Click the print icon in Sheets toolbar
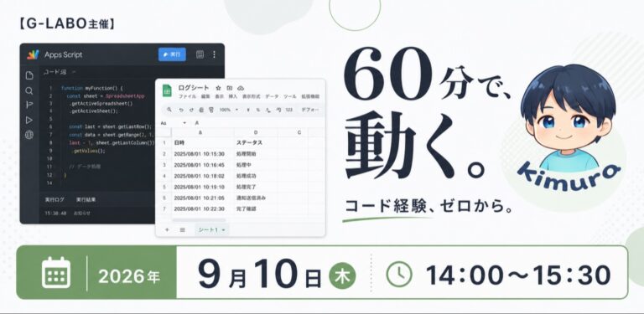Viewport: 644px width, 314px height. (x=201, y=110)
